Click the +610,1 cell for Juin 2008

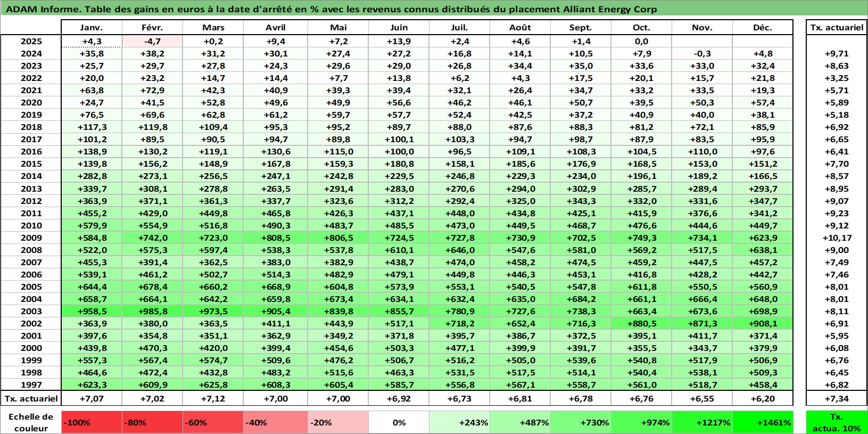(x=399, y=250)
